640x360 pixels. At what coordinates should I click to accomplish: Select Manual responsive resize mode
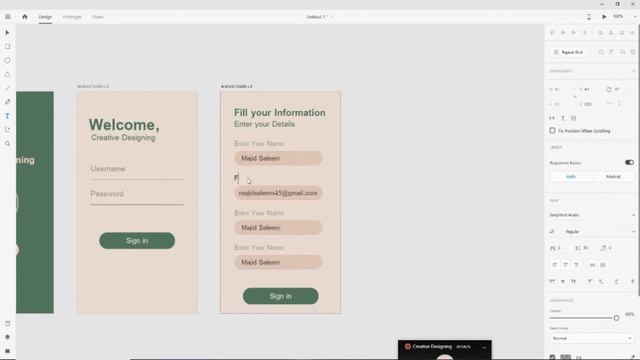click(x=613, y=176)
